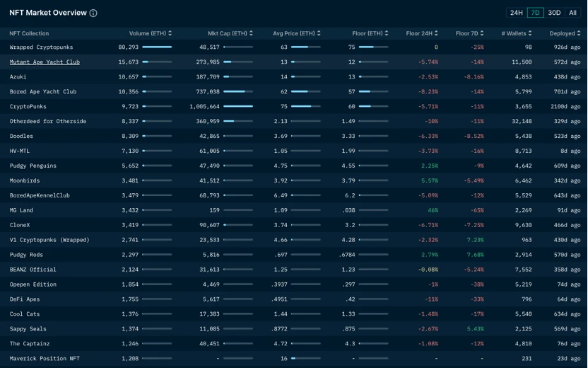Open the Azuki collection row
Image resolution: width=588 pixels, height=368 pixels.
point(18,76)
